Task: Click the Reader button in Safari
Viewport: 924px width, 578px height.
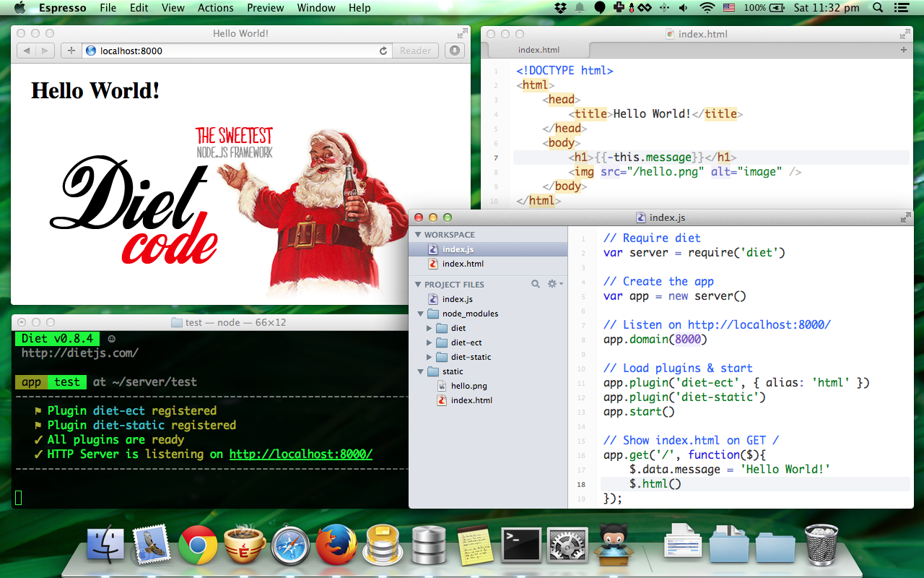Action: (x=415, y=51)
